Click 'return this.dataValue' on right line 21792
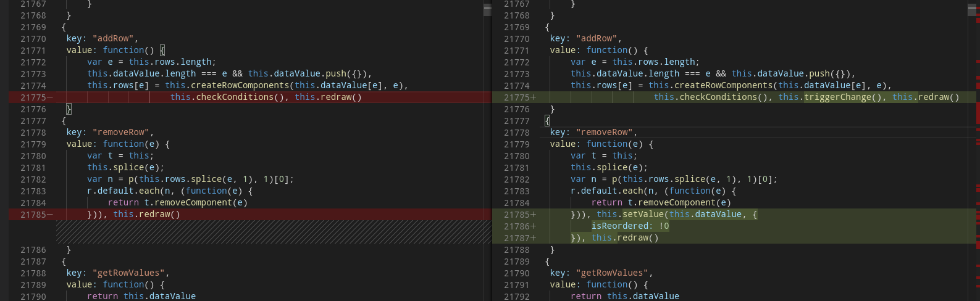The height and width of the screenshot is (301, 980). pyautogui.click(x=625, y=296)
